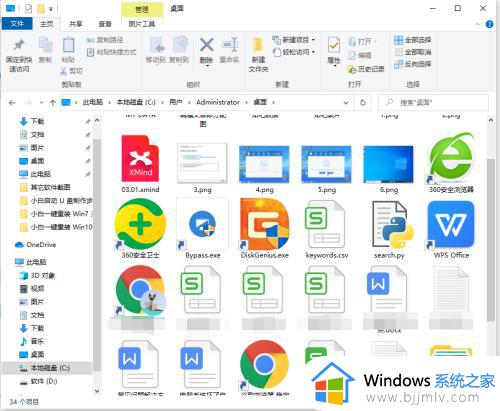
Task: Click the 移动到 move-to icon
Action: click(157, 45)
